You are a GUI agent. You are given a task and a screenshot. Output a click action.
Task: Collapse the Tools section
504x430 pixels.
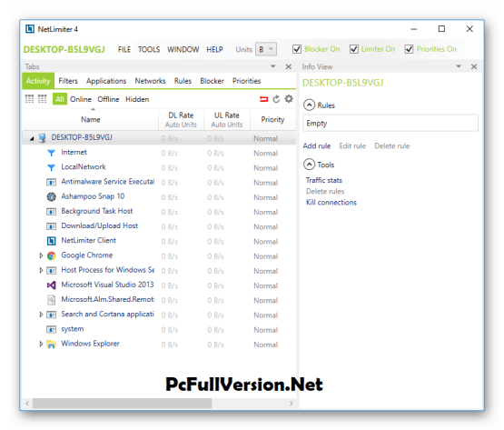pyautogui.click(x=309, y=165)
